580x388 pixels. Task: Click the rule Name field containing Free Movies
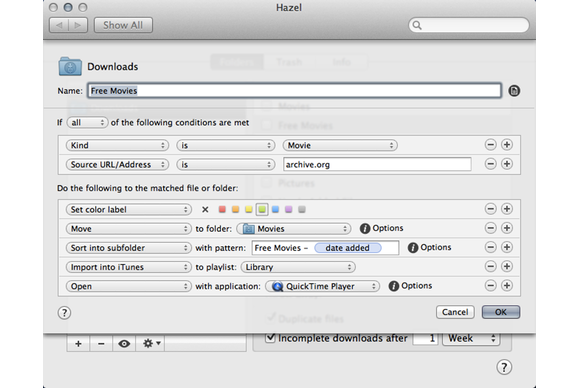pyautogui.click(x=294, y=91)
